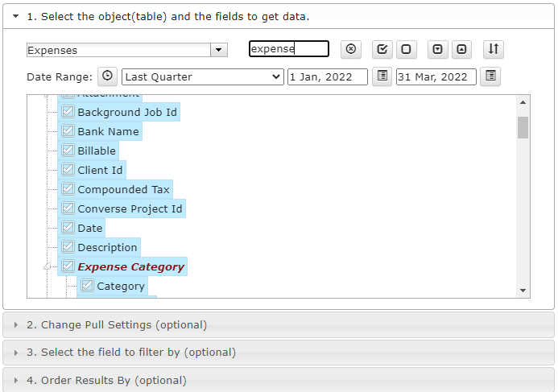Screen dimensions: 558x392
Task: Collapse the Expense Category tree node
Action: click(x=48, y=266)
